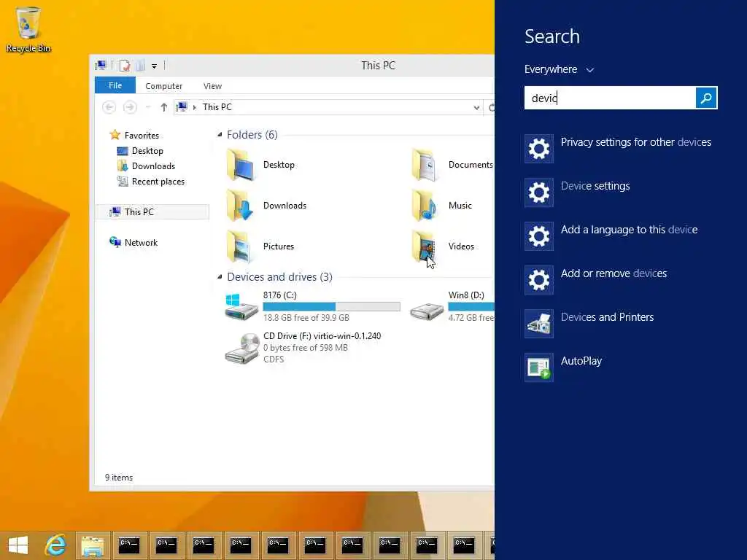Click the Forward navigation arrow in Explorer

(130, 107)
